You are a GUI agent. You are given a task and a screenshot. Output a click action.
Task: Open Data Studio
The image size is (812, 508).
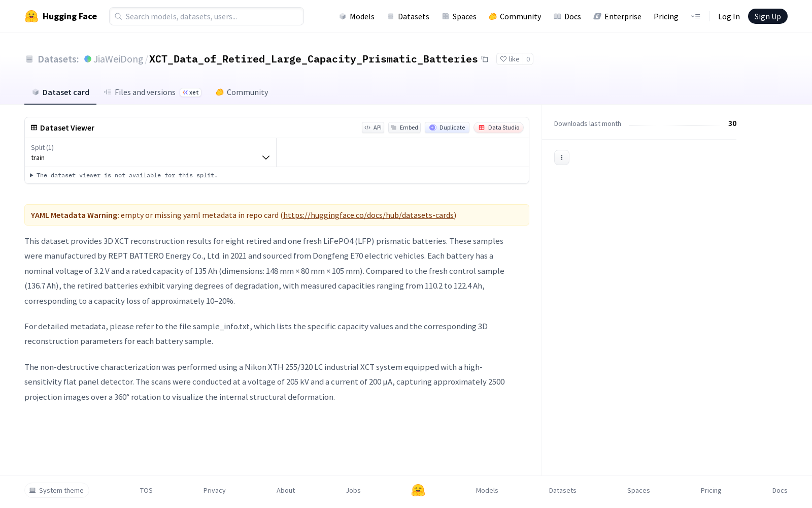pyautogui.click(x=499, y=128)
